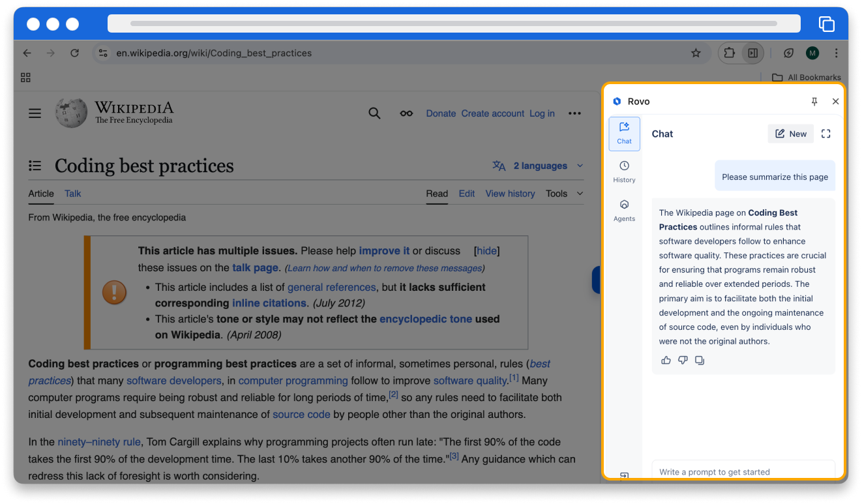Give thumbs up to Rovo's summary
The width and height of the screenshot is (862, 504).
(x=666, y=361)
